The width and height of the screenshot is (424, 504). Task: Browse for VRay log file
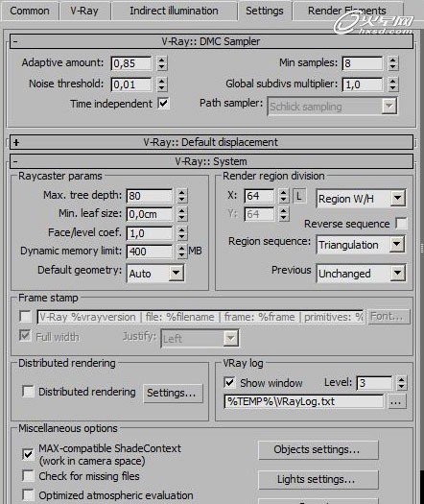(396, 402)
